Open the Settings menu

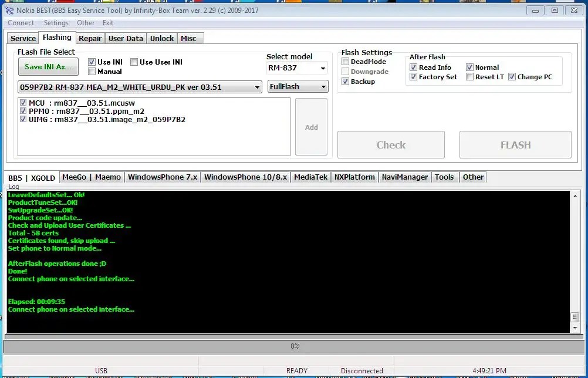(56, 23)
